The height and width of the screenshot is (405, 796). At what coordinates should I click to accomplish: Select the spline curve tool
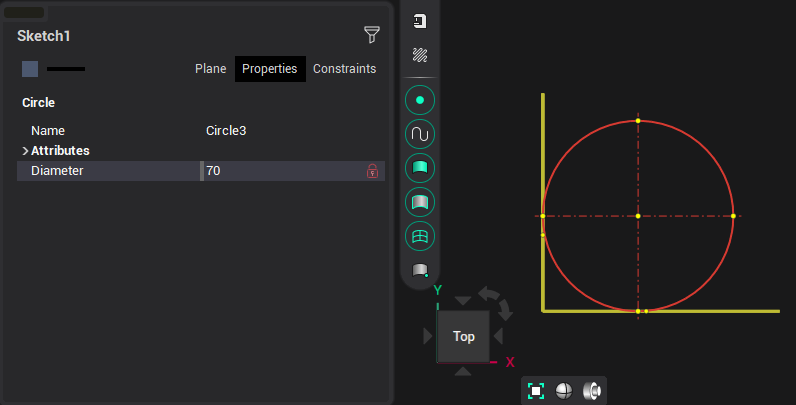point(420,134)
